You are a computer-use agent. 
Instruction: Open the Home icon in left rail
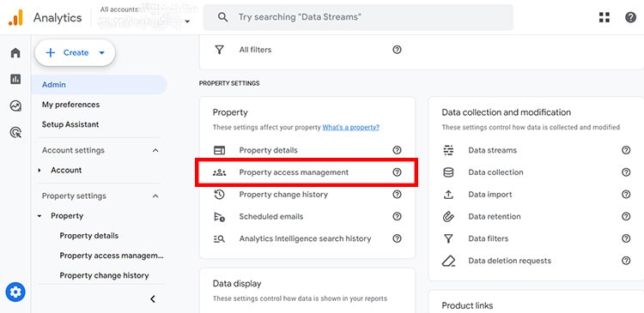click(15, 53)
